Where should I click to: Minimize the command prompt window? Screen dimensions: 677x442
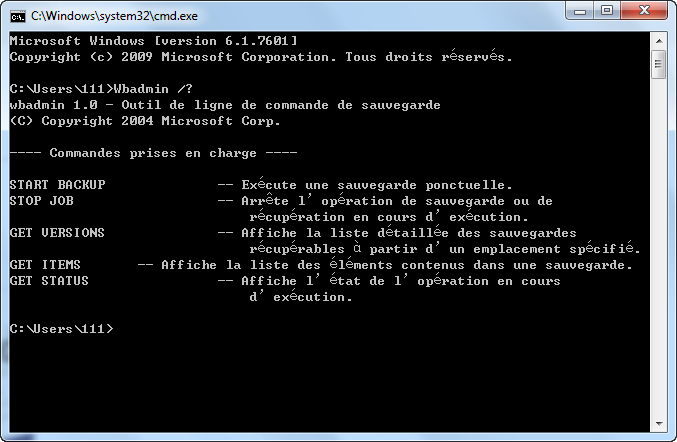click(580, 11)
